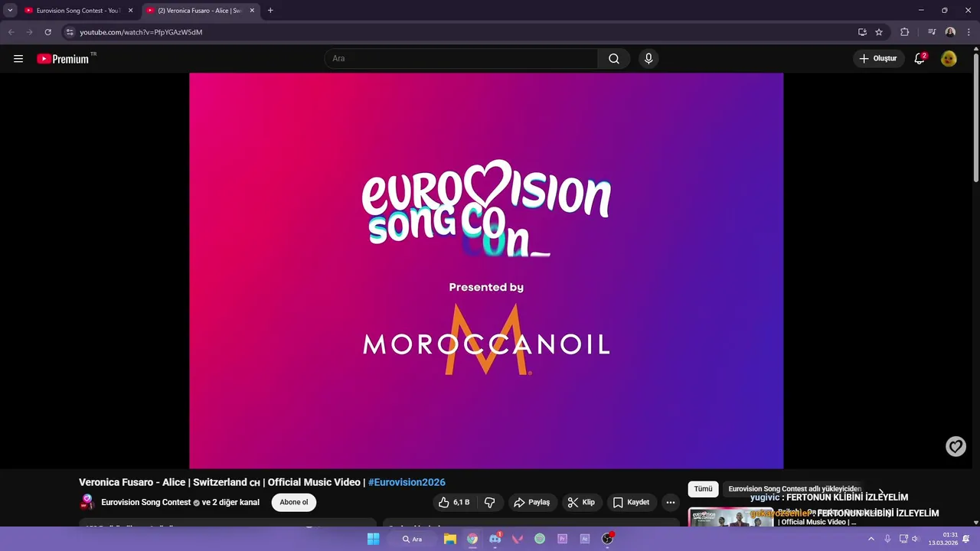Reload the current page
The height and width of the screenshot is (551, 980).
(x=47, y=32)
